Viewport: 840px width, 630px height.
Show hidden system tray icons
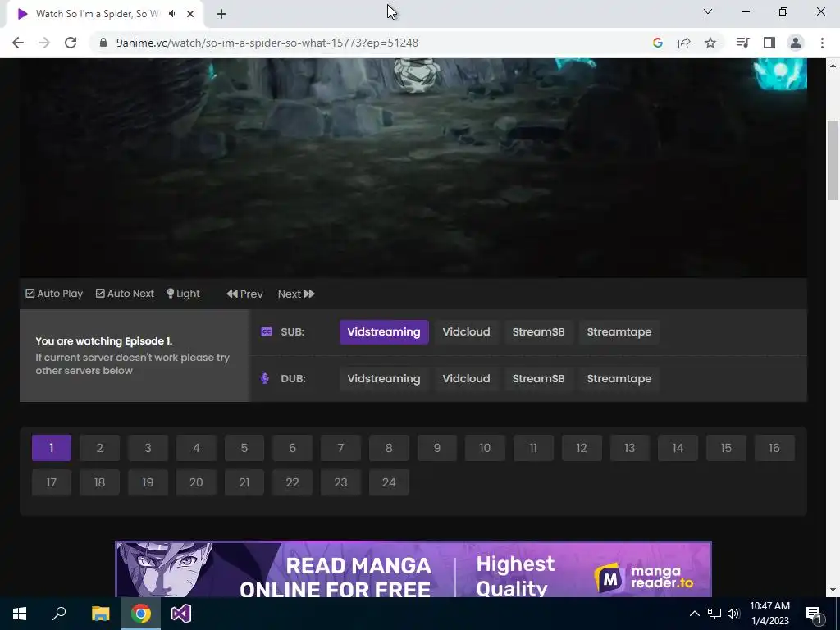[x=694, y=614]
